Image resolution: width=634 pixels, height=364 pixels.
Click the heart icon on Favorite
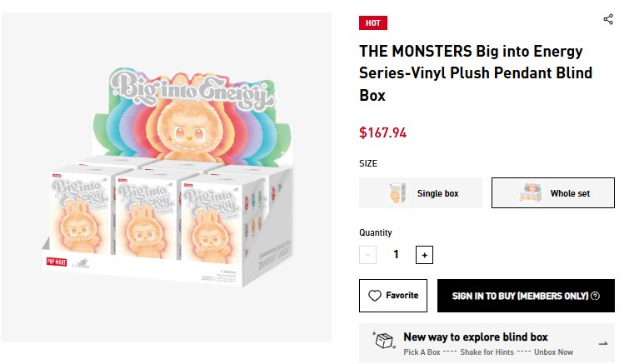(x=374, y=296)
